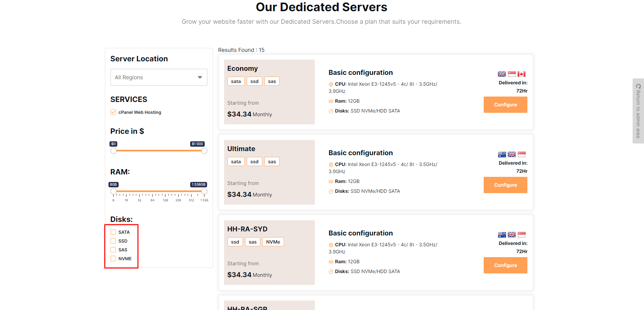Check the NVME disk filter
The height and width of the screenshot is (310, 644).
pyautogui.click(x=113, y=259)
